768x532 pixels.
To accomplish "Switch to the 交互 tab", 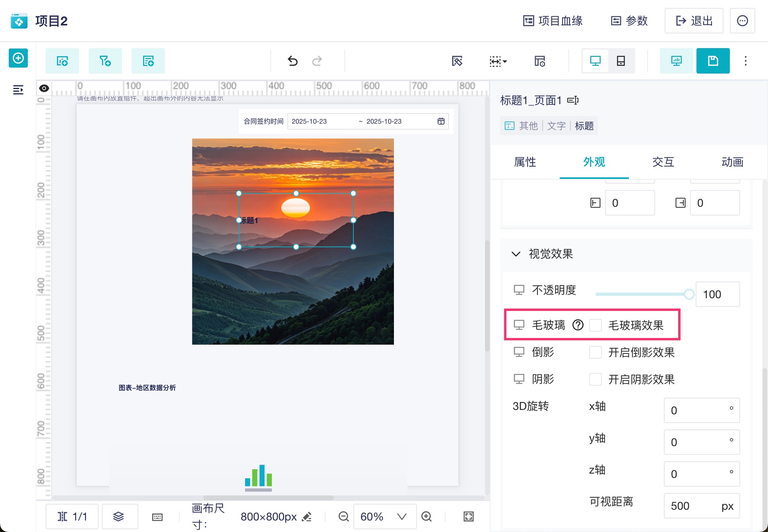I will 663,162.
